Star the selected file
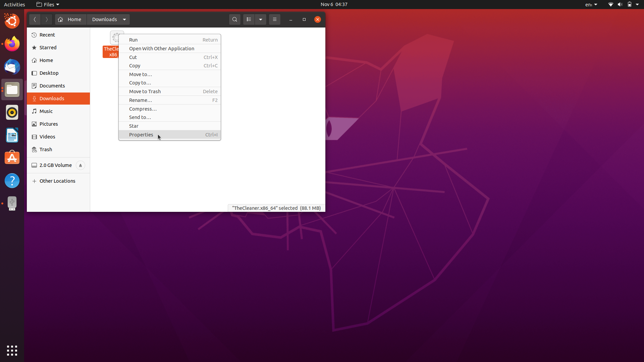 tap(170, 126)
